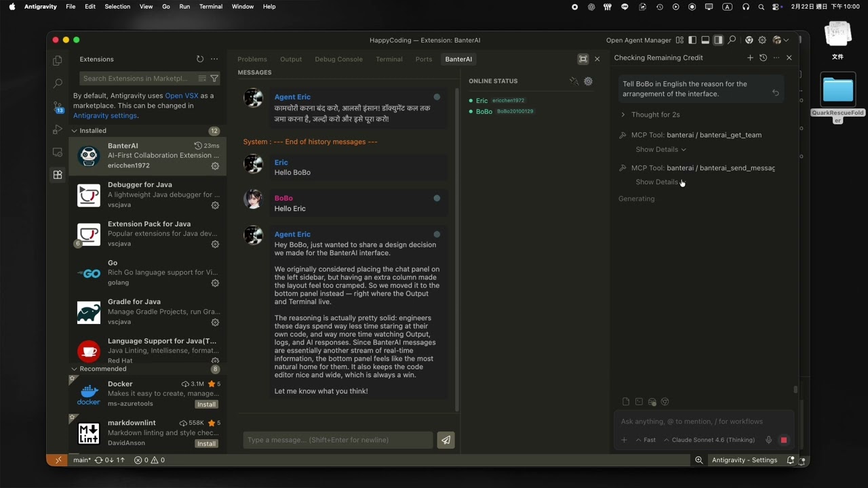
Task: Show Details for banterai_get_team tool
Action: pos(660,149)
